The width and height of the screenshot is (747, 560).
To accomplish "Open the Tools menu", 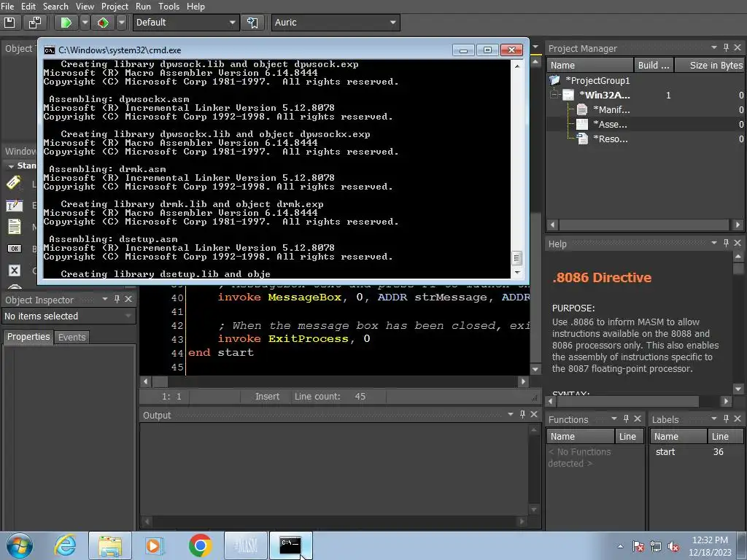I will [x=169, y=6].
